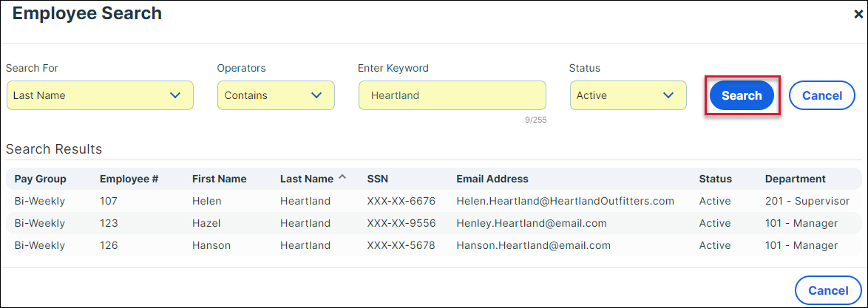Click the Email Address column header
This screenshot has height=308, width=868.
click(x=492, y=179)
